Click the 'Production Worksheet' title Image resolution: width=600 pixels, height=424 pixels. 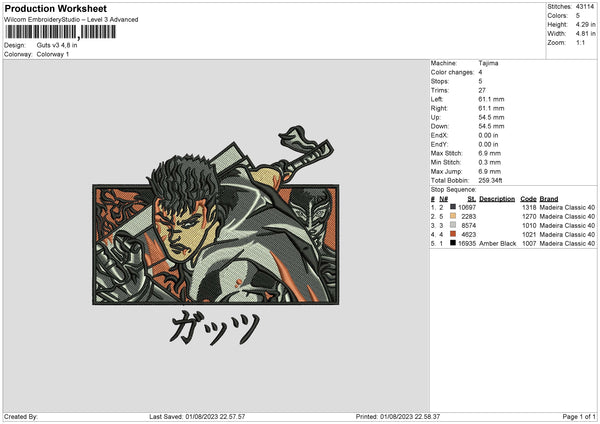coord(55,8)
